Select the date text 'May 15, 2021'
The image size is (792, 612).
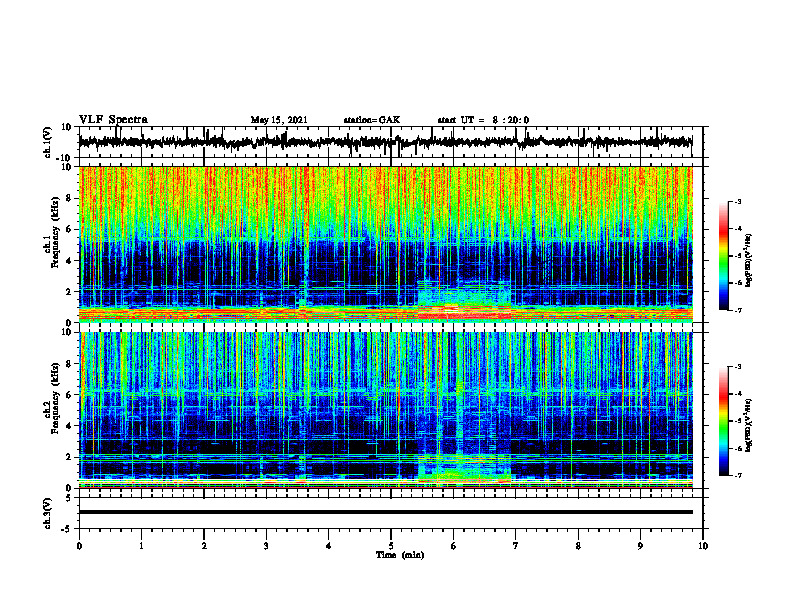279,120
